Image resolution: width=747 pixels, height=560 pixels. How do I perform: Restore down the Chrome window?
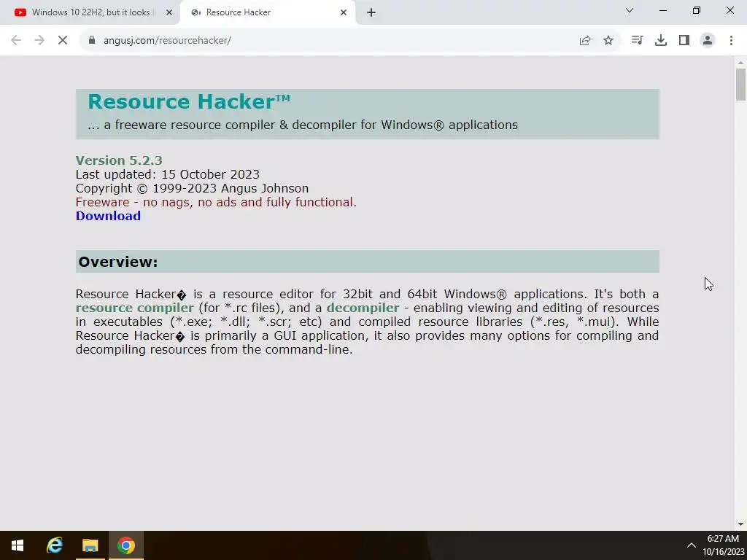pos(697,10)
